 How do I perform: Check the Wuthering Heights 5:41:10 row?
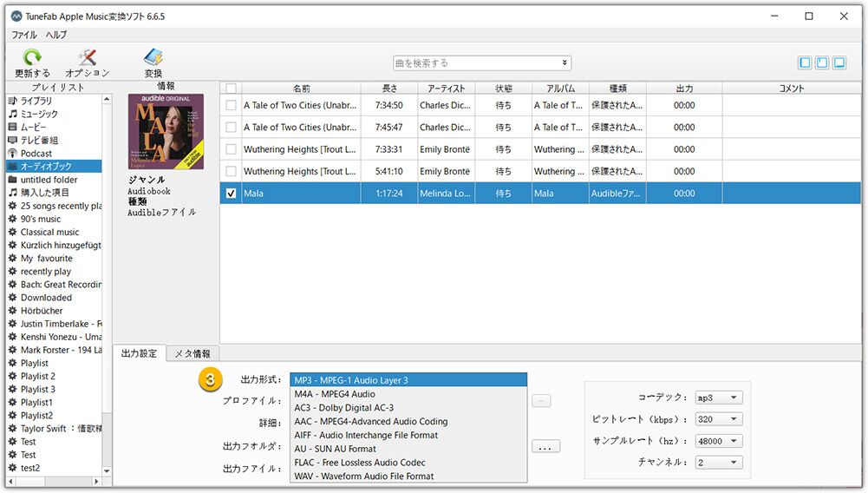pyautogui.click(x=231, y=172)
